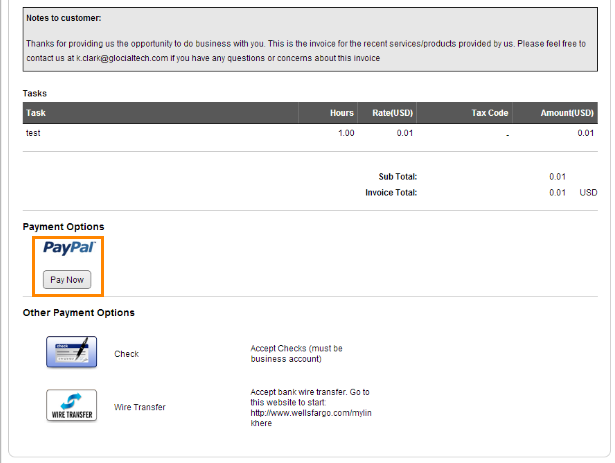
Task: Click the Invoice Total 0.01 value
Action: click(557, 193)
